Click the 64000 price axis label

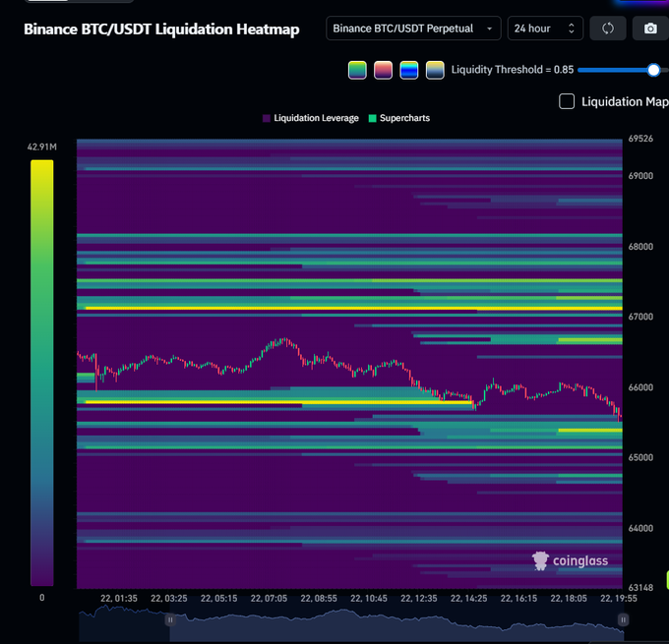coord(640,528)
